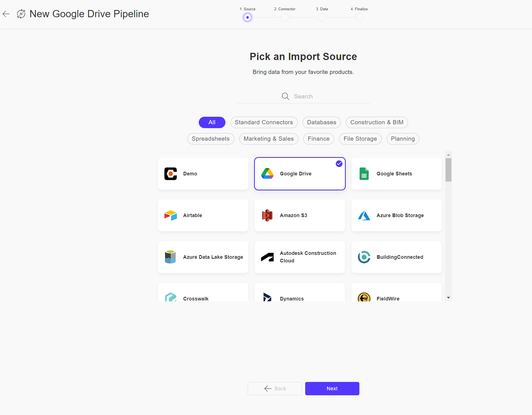Pick the Amazon S3 card label
Screen dimensions: 532x415
(294, 215)
